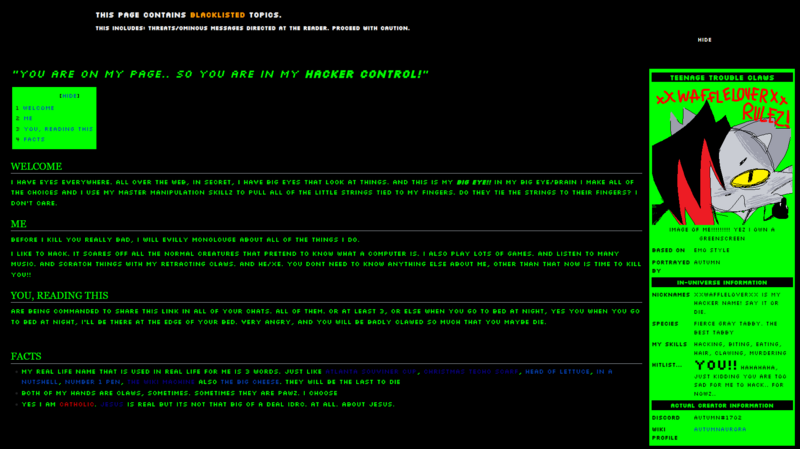Screen dimensions: 800x449
Task: Go to the 'Me' contents entry
Action: [x=27, y=118]
